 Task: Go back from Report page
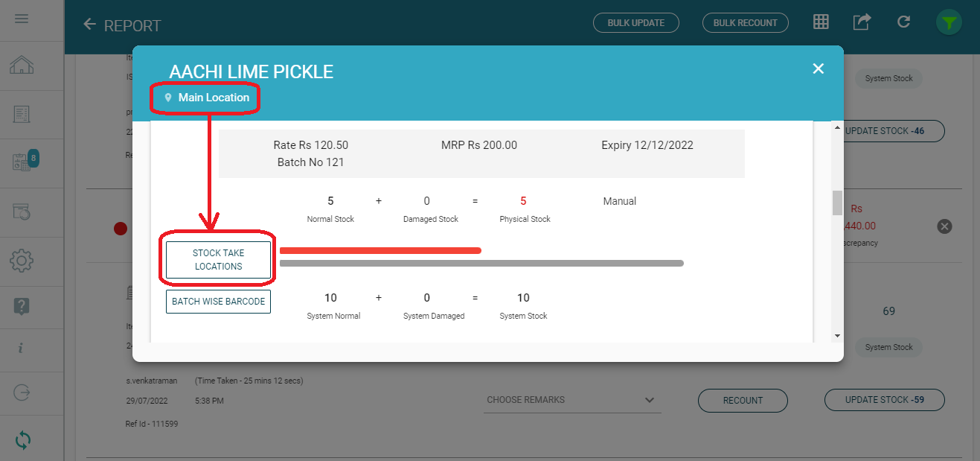(90, 25)
